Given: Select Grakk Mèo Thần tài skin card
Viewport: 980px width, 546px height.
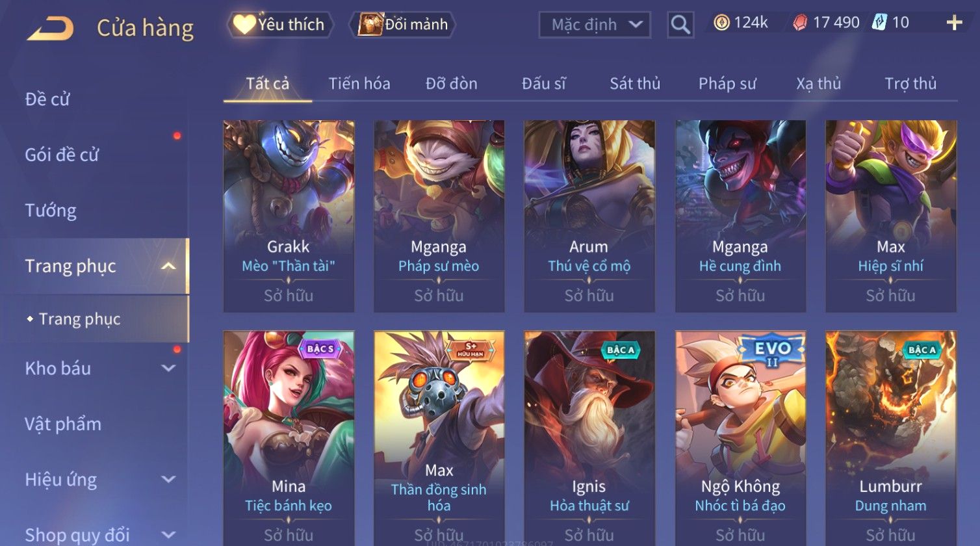Looking at the screenshot, I should coord(289,216).
